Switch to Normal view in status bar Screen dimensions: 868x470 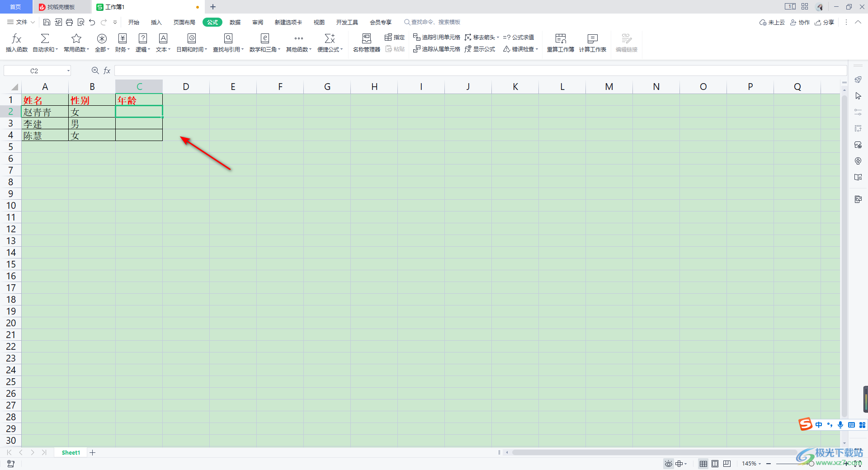[703, 464]
